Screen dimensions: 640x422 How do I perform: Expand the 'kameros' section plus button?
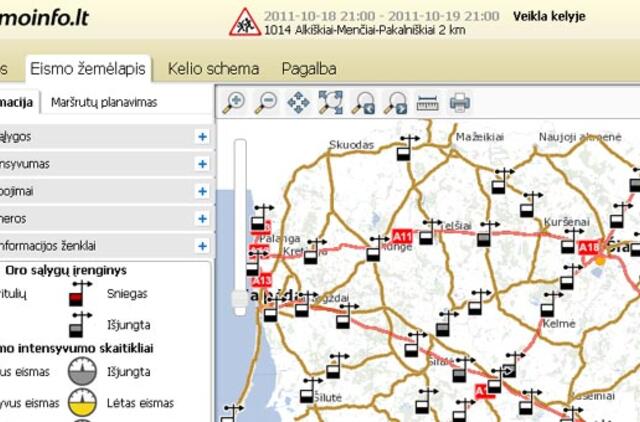click(202, 219)
